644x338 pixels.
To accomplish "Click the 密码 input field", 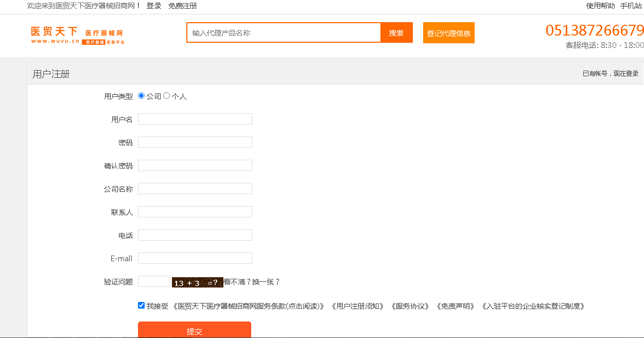I will (195, 142).
